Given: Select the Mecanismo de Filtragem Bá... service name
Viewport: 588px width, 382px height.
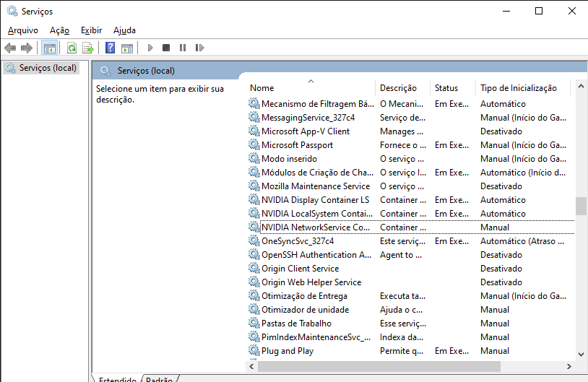Looking at the screenshot, I should (x=317, y=104).
